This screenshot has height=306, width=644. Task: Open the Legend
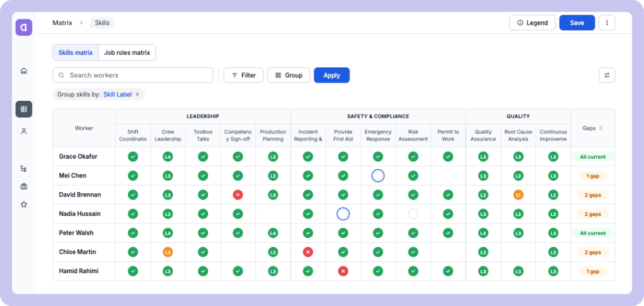tap(532, 23)
